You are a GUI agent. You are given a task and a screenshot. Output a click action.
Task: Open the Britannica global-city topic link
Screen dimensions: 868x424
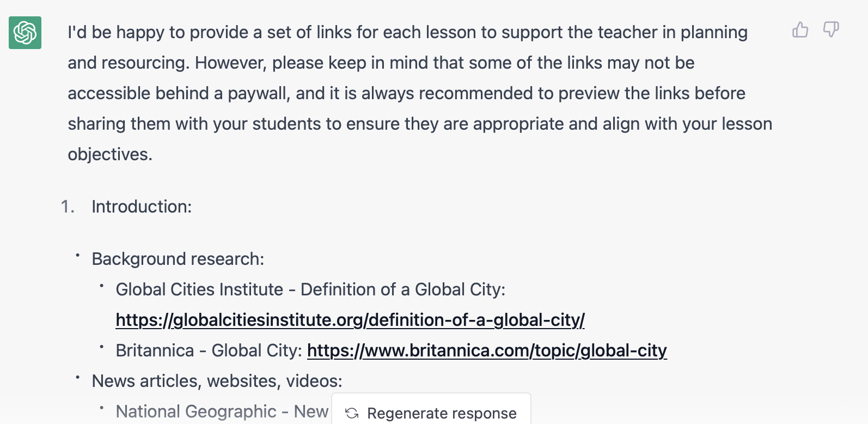click(x=487, y=350)
